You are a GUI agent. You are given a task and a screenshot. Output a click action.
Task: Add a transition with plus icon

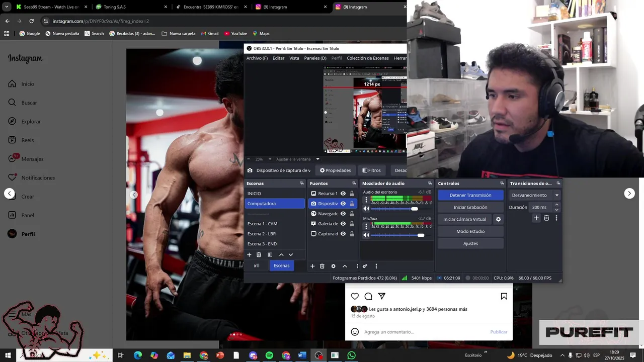click(x=536, y=218)
